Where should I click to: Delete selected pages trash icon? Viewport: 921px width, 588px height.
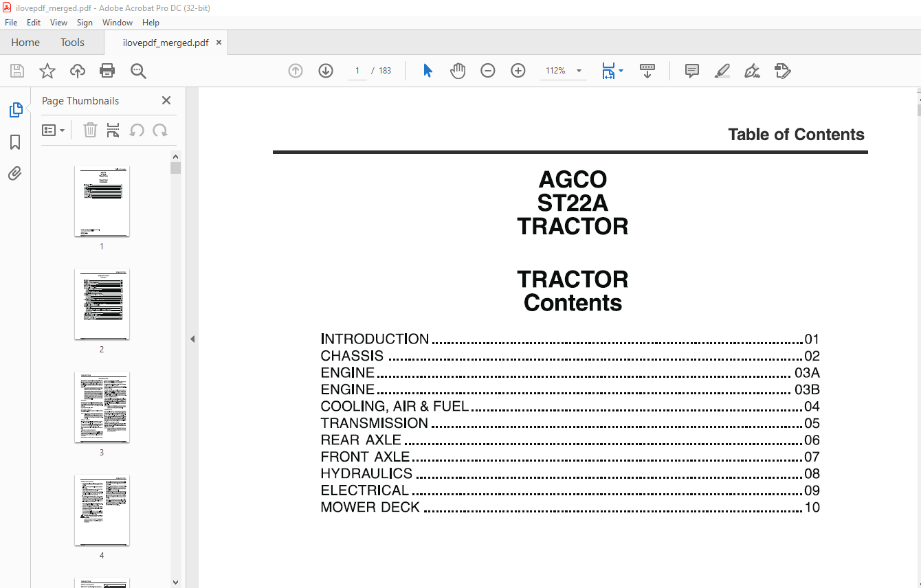[x=90, y=131]
